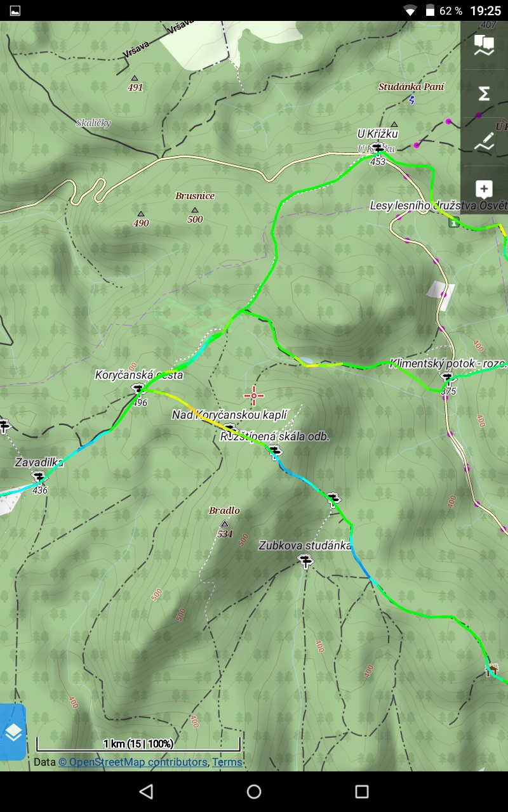Tap the sigma statistics icon
This screenshot has width=508, height=812.
click(x=484, y=93)
